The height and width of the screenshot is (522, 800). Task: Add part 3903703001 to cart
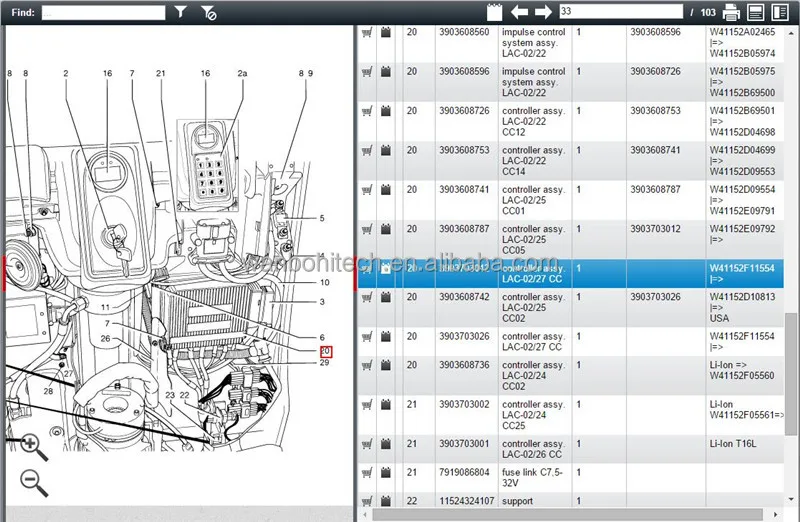(367, 444)
